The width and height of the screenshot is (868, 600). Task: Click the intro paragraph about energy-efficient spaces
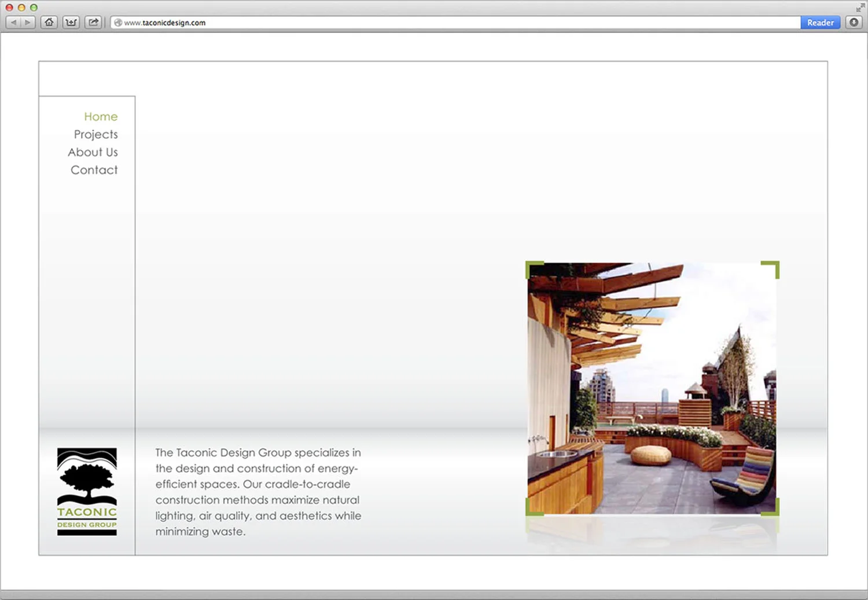click(x=258, y=491)
